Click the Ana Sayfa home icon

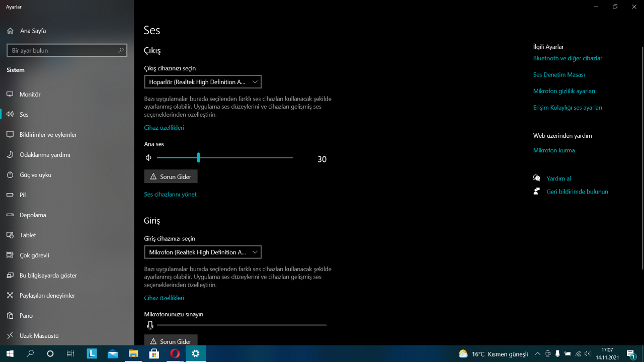point(10,31)
